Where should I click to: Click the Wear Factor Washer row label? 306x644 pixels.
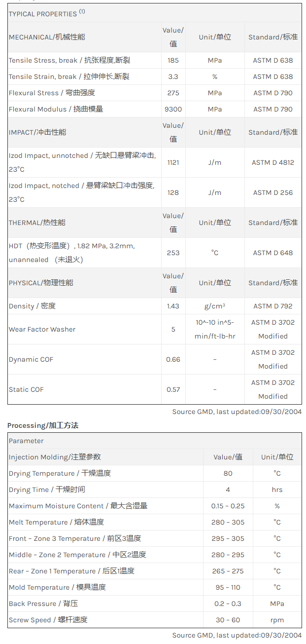pyautogui.click(x=42, y=329)
